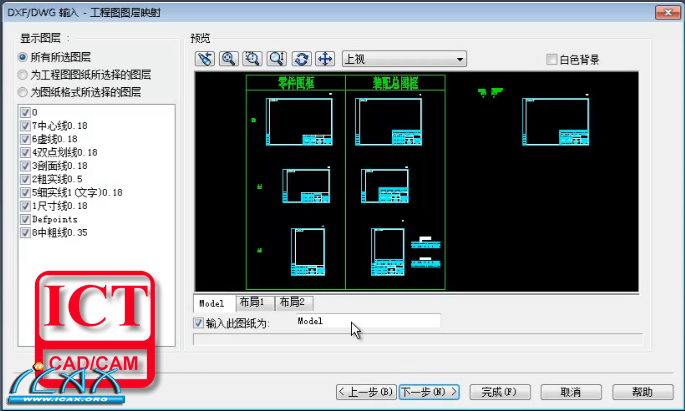Toggle the 2粗实线0.5 layer checkbox

(x=25, y=179)
